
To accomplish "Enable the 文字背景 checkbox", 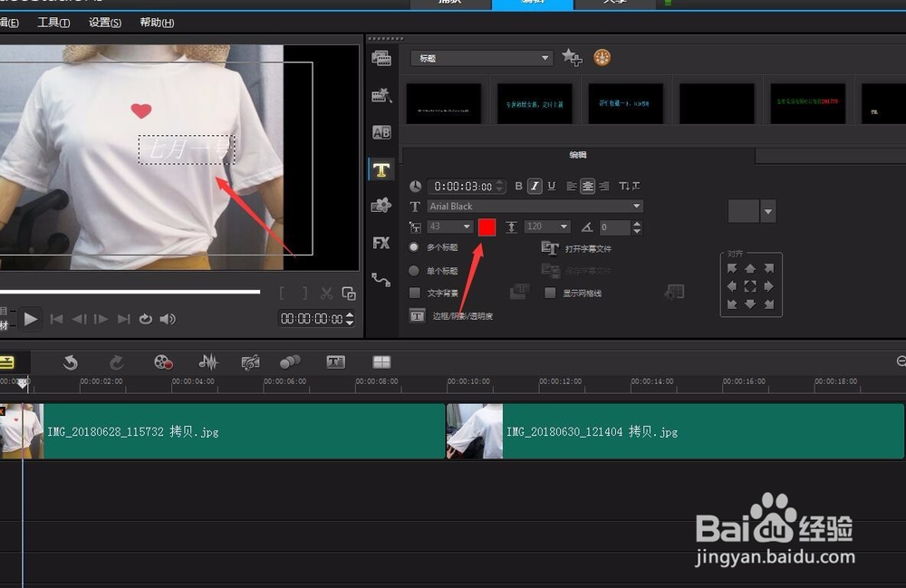I will (x=415, y=293).
